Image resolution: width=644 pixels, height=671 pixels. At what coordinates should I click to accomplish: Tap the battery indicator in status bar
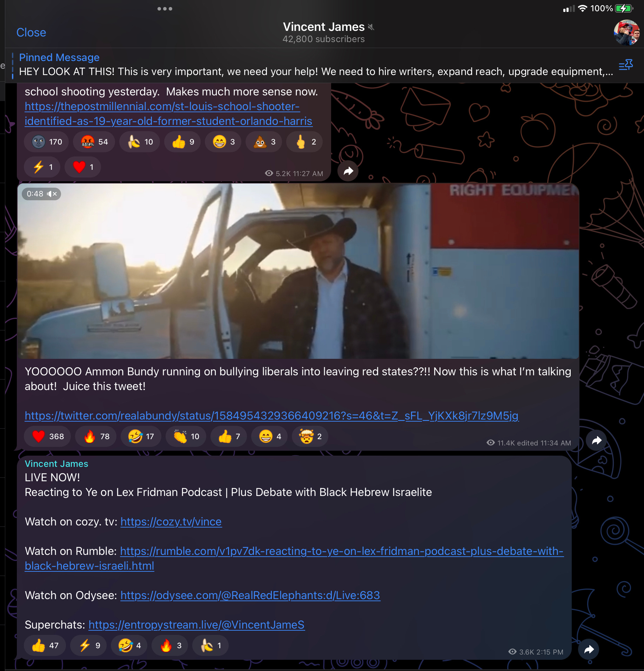tap(624, 8)
